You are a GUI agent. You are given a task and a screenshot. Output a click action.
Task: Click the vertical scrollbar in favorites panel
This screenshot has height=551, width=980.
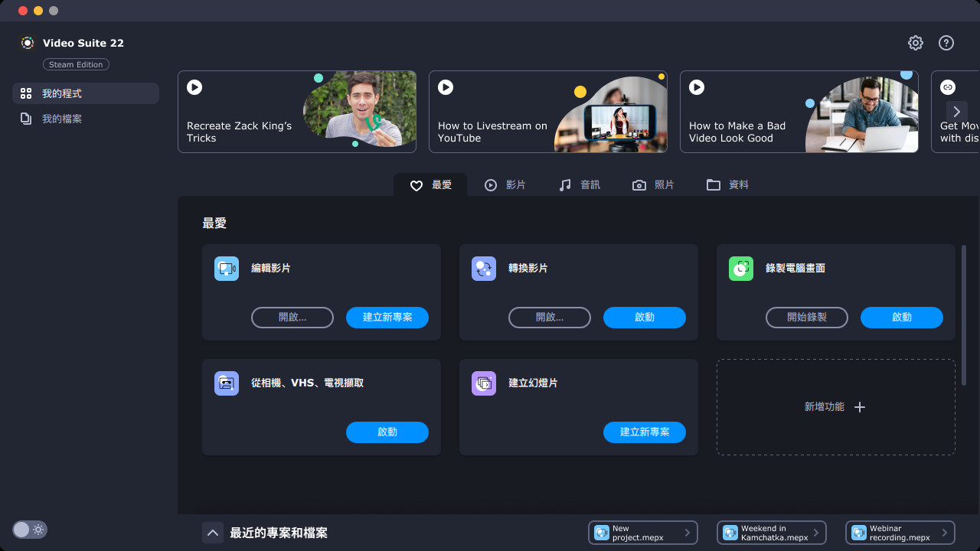point(963,291)
